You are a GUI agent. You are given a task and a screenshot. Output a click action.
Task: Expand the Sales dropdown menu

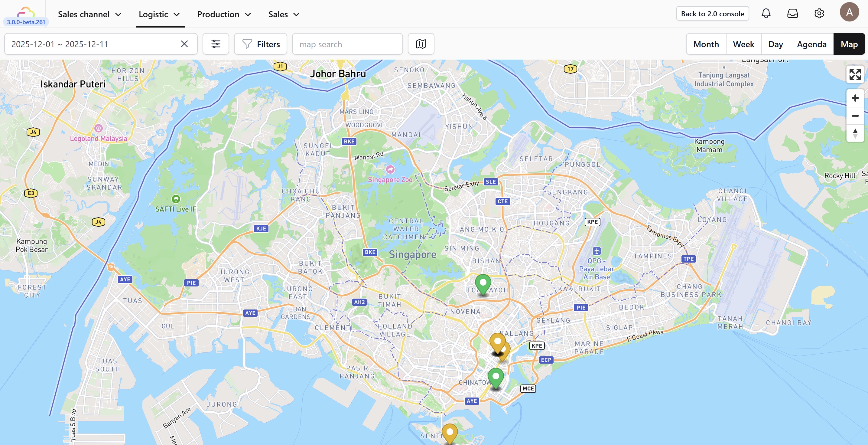(284, 14)
